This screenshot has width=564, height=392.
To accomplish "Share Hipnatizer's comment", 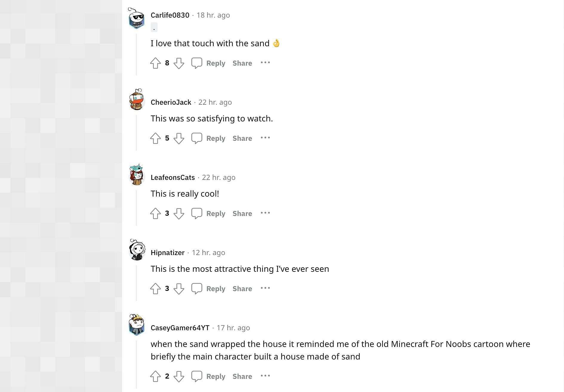I will 242,289.
